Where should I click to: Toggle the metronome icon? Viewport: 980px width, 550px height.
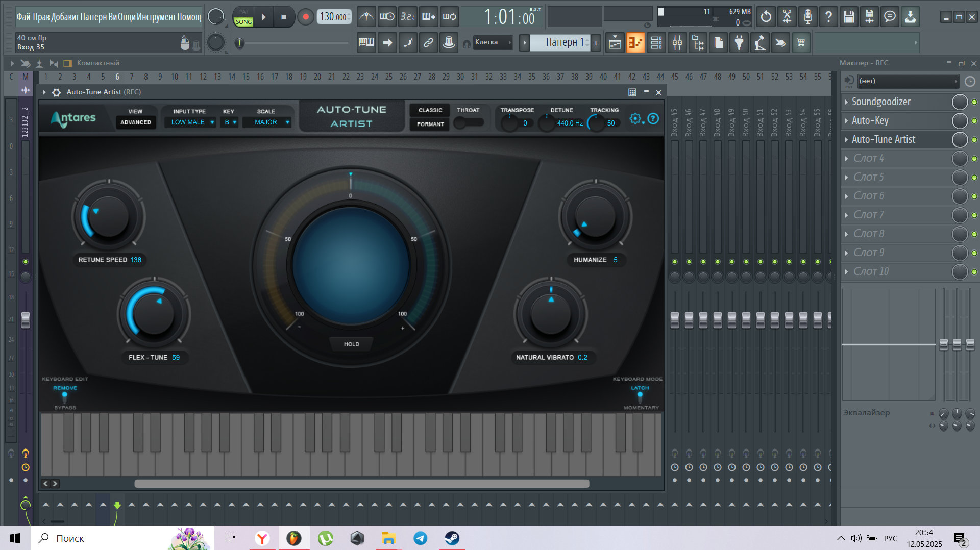(366, 17)
